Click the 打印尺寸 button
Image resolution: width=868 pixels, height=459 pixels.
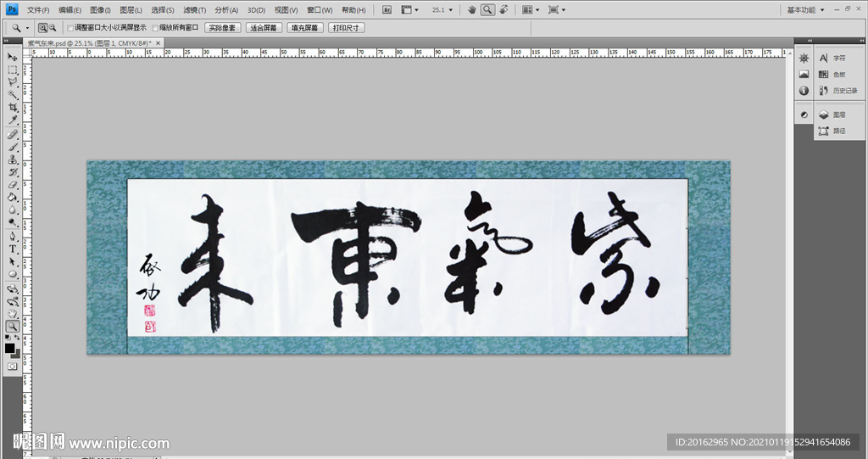click(x=346, y=28)
